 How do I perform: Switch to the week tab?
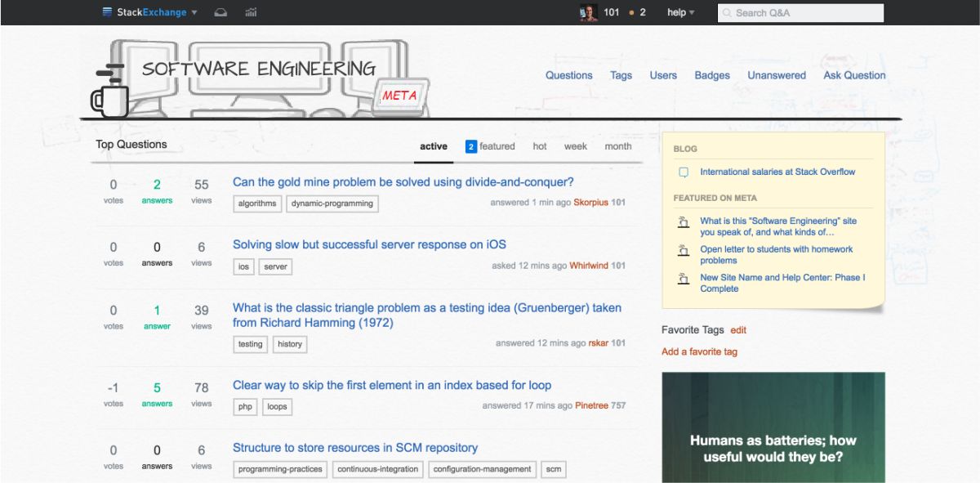576,147
